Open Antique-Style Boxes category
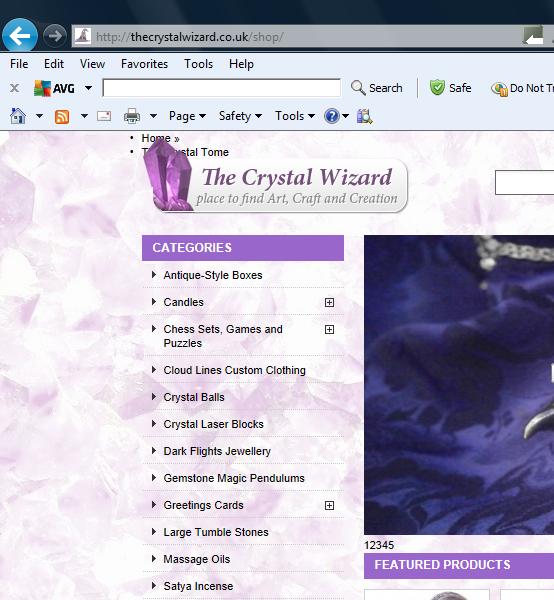The height and width of the screenshot is (600, 554). [x=213, y=275]
